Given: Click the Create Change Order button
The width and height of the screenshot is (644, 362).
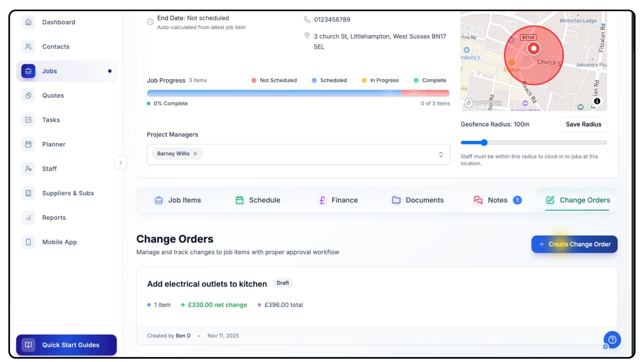Looking at the screenshot, I should click(x=574, y=244).
